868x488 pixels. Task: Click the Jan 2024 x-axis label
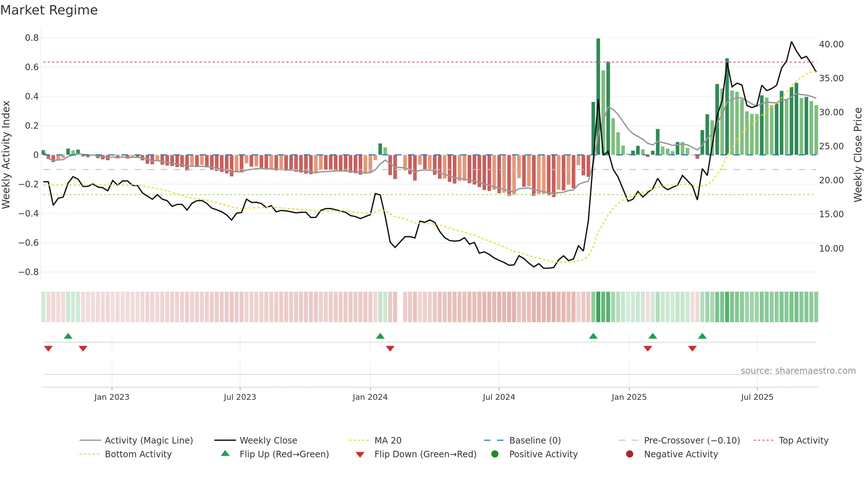click(x=370, y=397)
